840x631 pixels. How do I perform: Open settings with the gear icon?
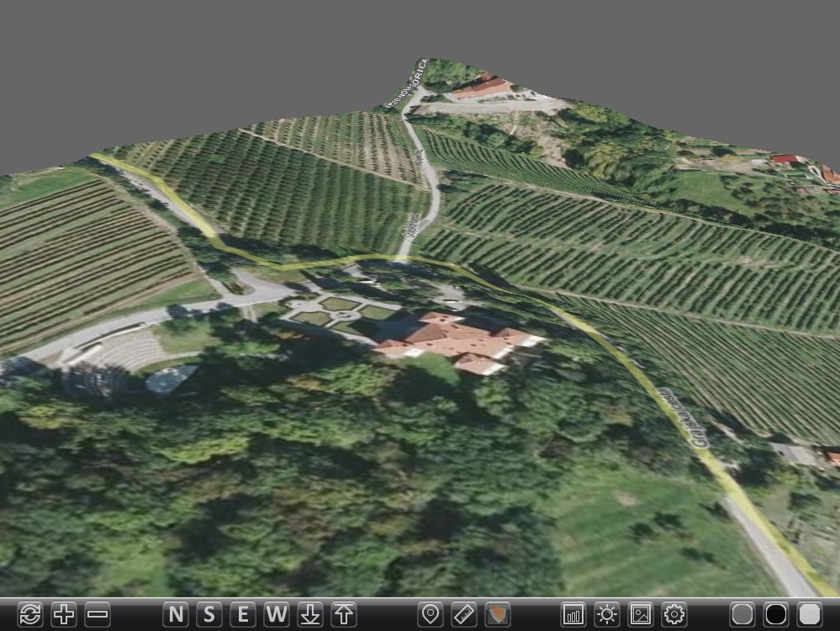click(674, 614)
